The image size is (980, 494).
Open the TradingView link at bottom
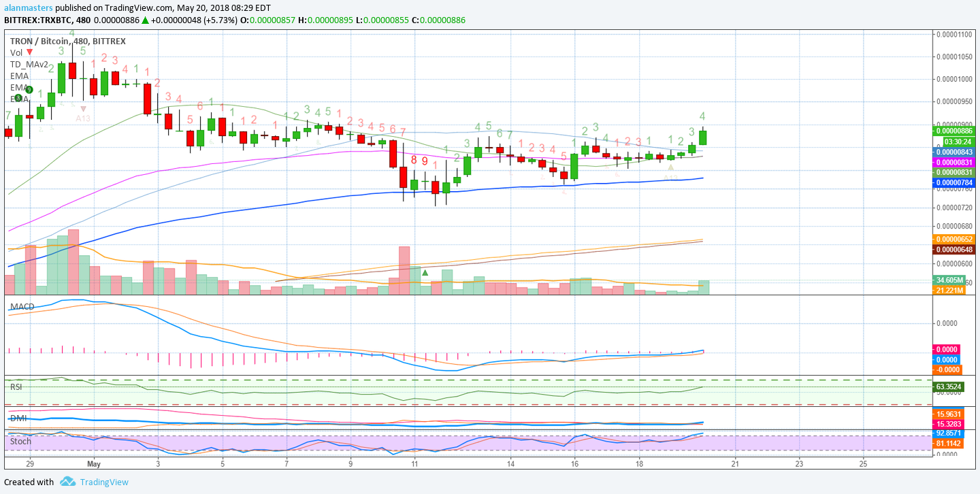(x=104, y=482)
